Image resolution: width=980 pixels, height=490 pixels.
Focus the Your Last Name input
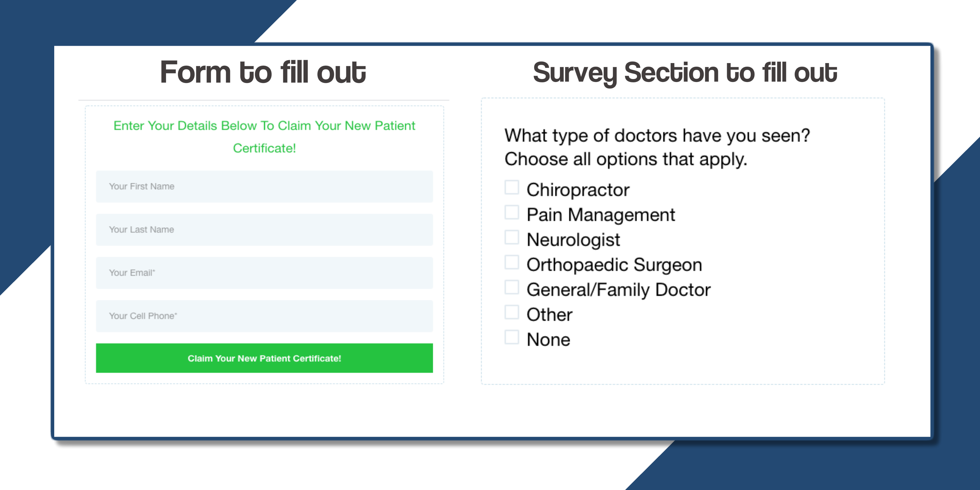click(264, 230)
